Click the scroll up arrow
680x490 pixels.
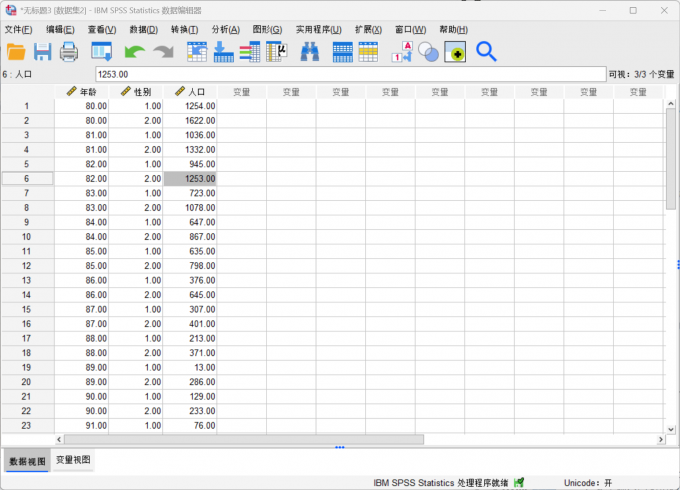(670, 104)
